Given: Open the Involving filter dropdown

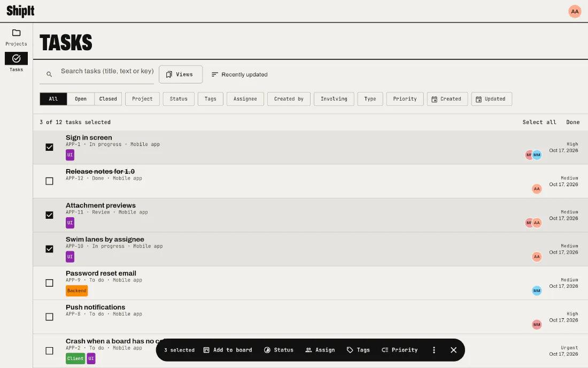Looking at the screenshot, I should pyautogui.click(x=334, y=99).
